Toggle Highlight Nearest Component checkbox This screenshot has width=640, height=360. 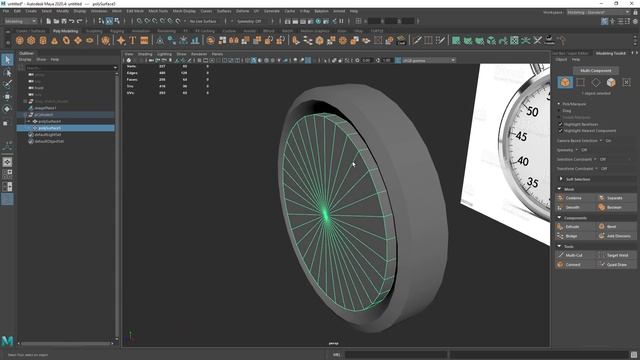pos(560,131)
